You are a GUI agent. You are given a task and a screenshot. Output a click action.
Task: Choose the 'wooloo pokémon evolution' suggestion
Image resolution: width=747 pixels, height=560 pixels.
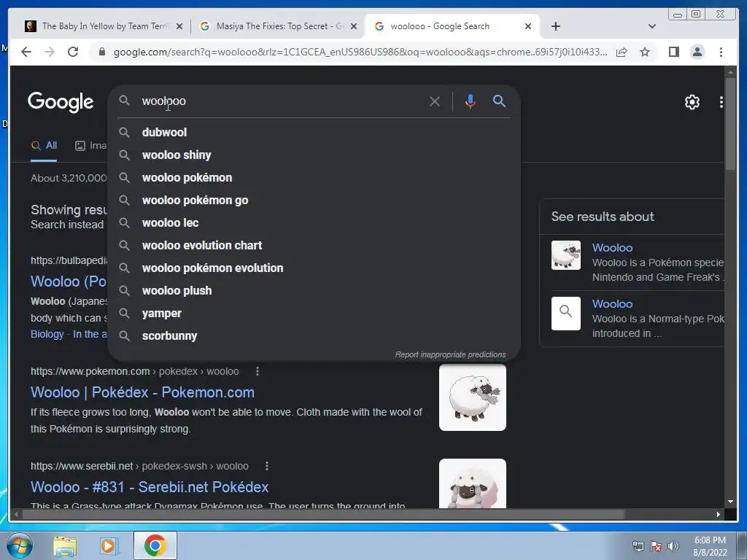click(x=314, y=268)
